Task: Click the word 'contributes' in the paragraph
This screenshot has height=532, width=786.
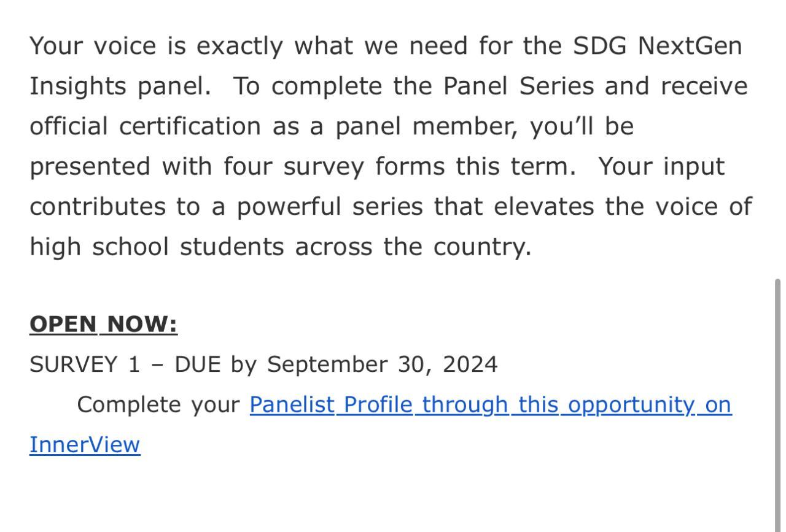Action: point(98,207)
